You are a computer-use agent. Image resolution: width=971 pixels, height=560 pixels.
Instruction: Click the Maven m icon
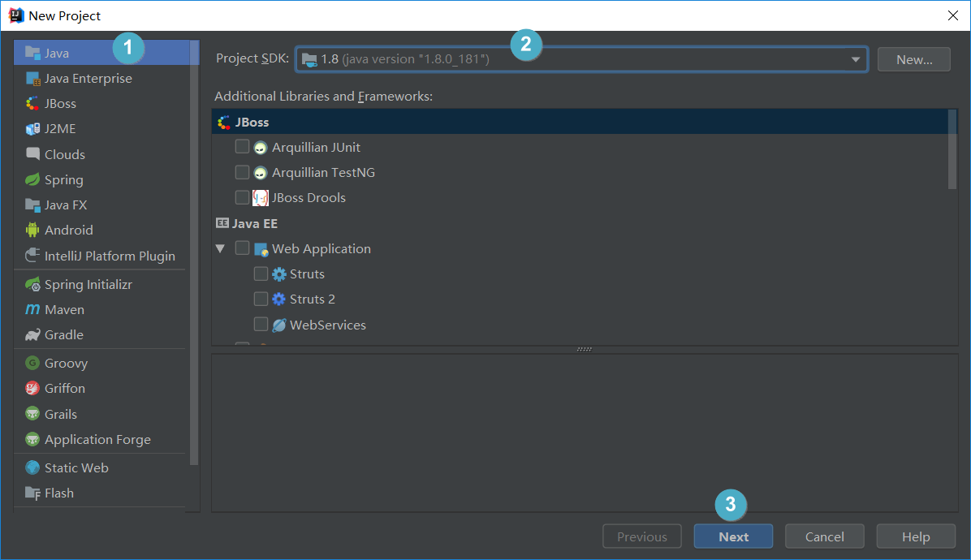click(x=32, y=309)
